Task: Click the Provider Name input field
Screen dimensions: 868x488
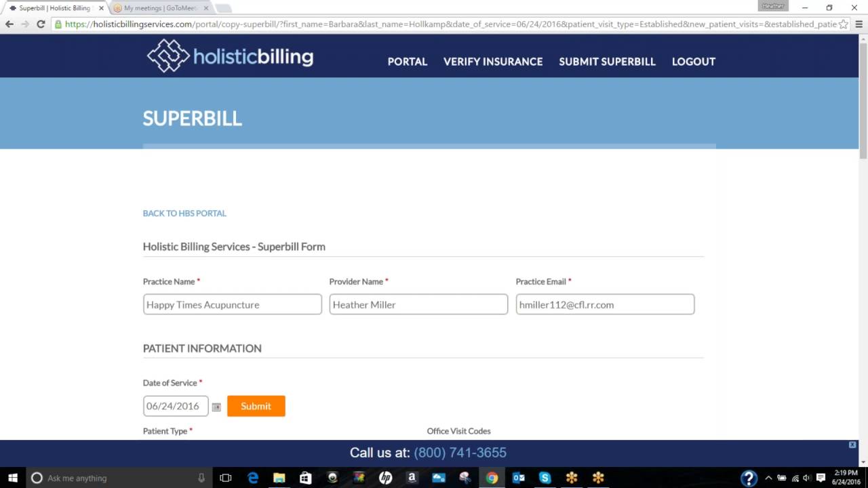Action: [x=418, y=304]
